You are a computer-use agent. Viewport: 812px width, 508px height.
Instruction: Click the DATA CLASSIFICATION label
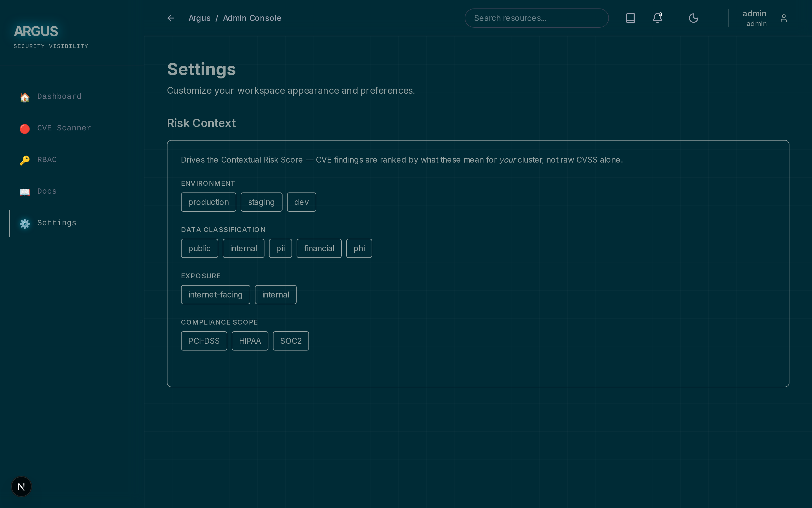pyautogui.click(x=223, y=230)
